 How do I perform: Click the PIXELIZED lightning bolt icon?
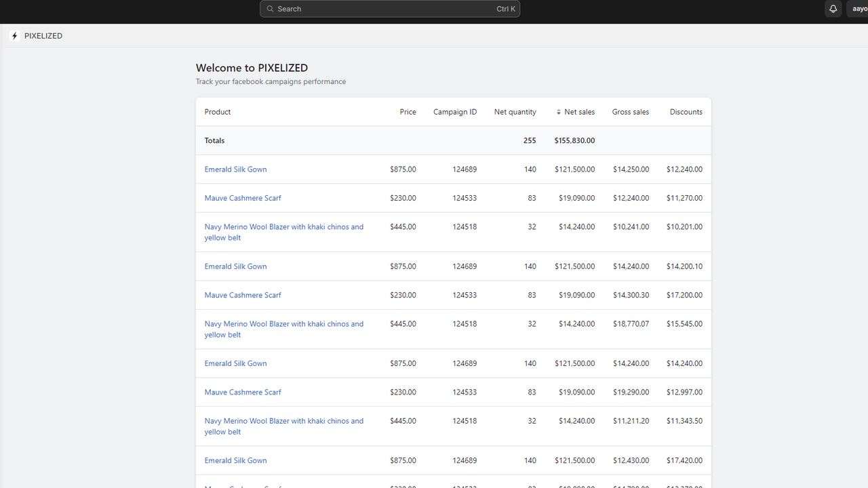[x=15, y=36]
